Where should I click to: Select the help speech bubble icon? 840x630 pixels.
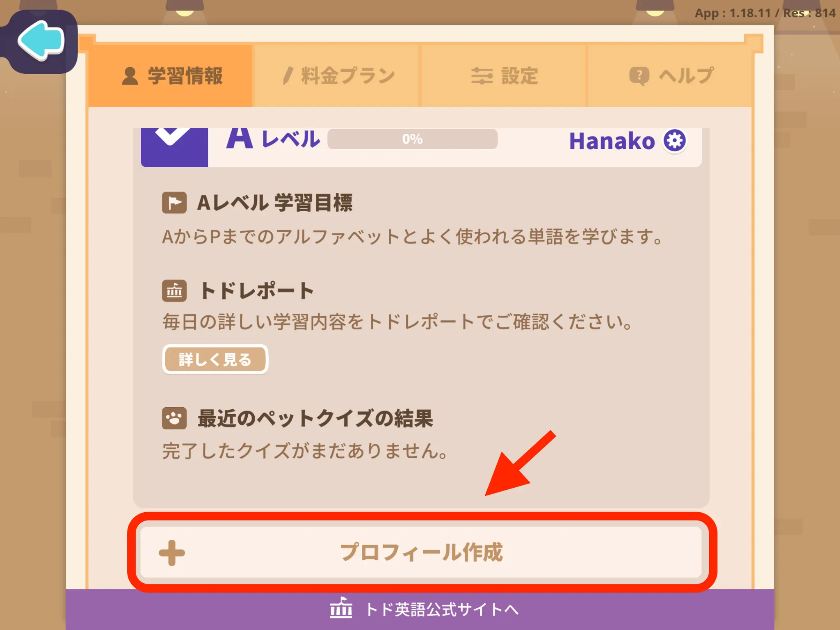(639, 76)
